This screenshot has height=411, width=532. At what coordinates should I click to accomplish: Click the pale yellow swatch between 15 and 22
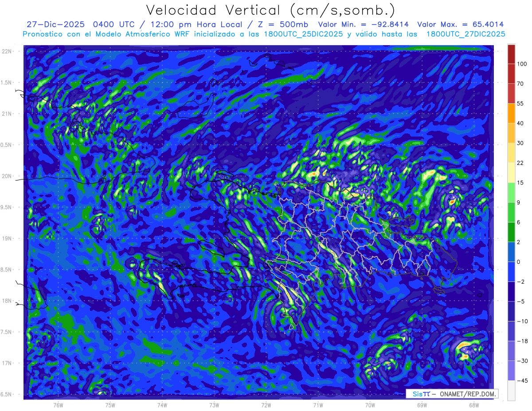click(x=511, y=172)
